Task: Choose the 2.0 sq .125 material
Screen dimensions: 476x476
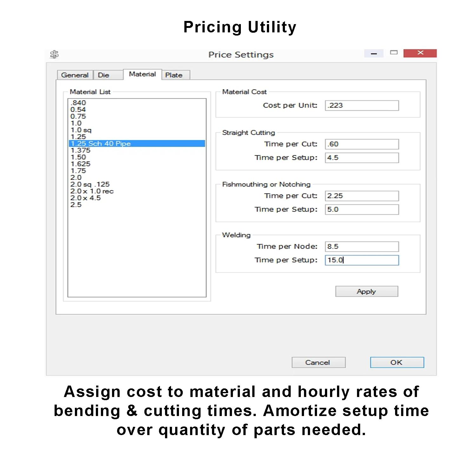Action: coord(90,184)
